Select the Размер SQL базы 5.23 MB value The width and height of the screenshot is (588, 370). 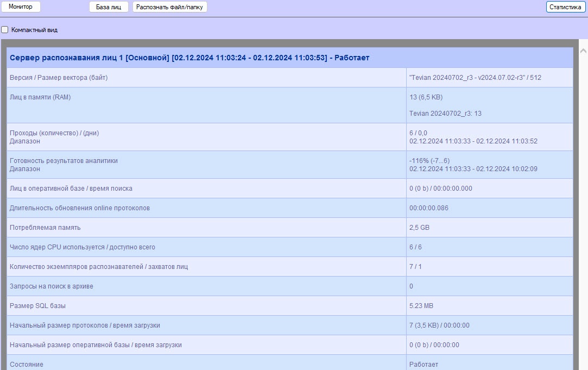pyautogui.click(x=421, y=306)
